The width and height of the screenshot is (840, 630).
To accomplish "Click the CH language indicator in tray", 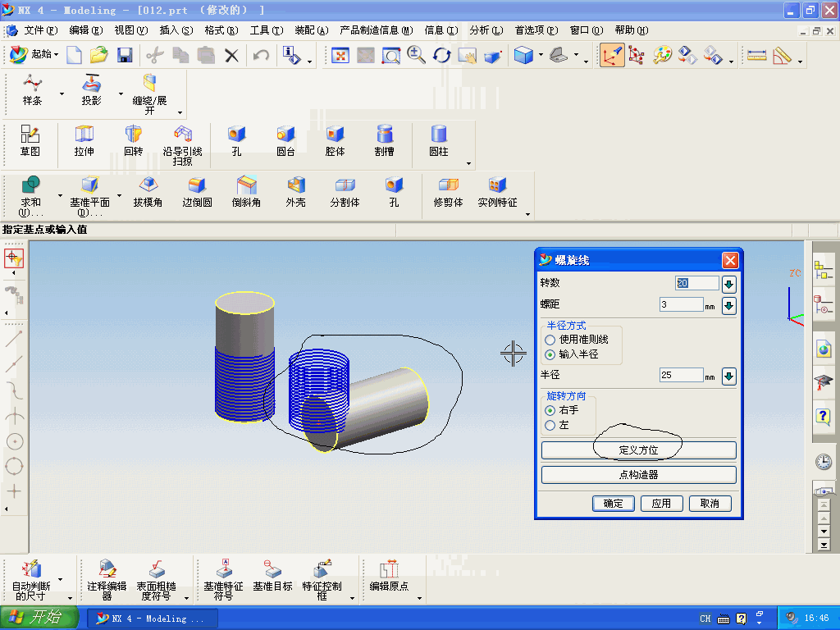I will pos(705,619).
